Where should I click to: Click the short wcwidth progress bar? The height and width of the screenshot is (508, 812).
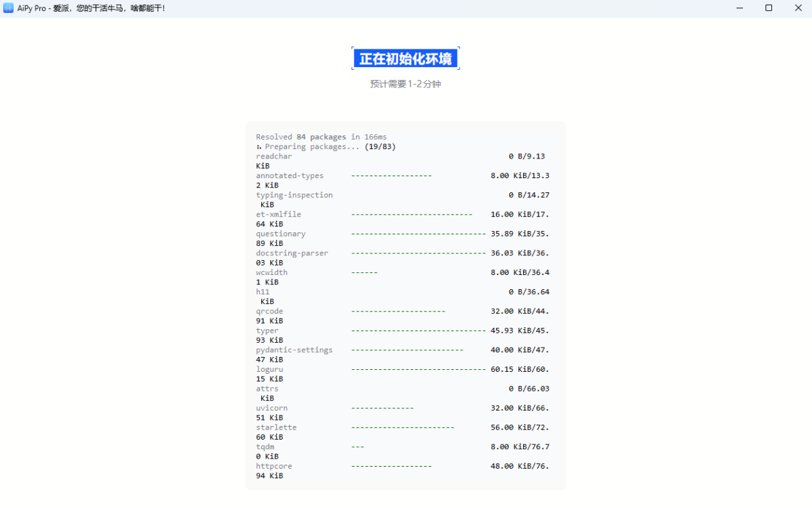point(364,273)
